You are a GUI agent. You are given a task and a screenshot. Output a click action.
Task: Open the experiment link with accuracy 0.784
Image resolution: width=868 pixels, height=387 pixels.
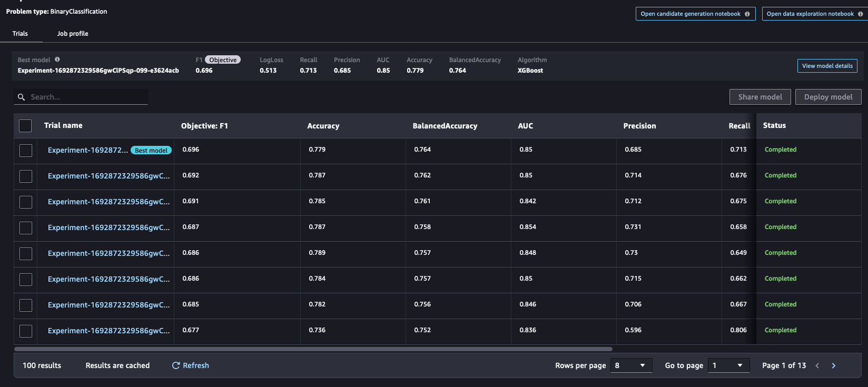108,279
